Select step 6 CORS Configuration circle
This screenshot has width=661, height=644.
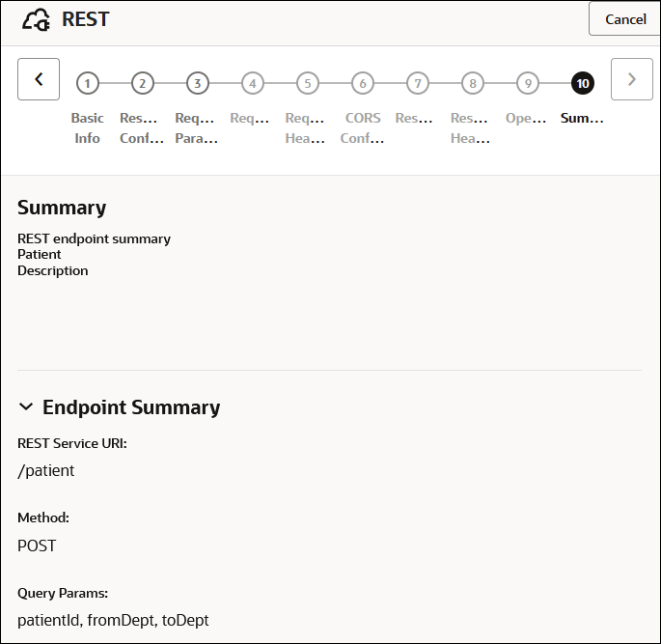tap(363, 83)
